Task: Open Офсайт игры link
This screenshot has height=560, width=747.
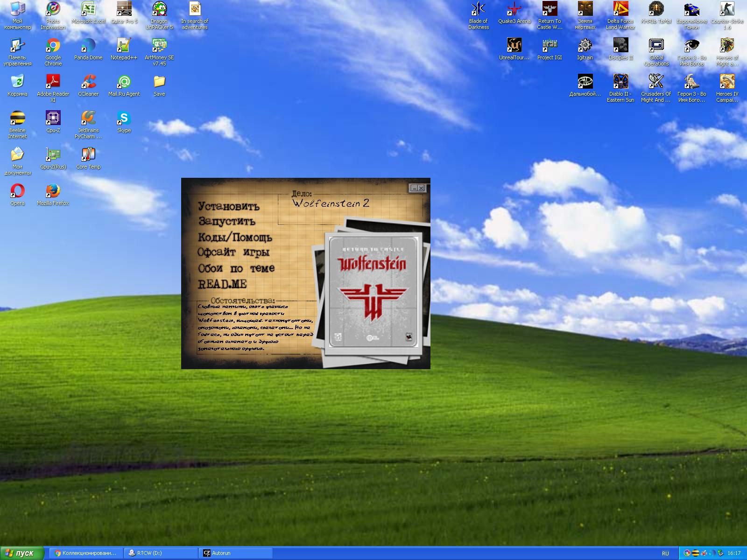Action: click(x=233, y=252)
